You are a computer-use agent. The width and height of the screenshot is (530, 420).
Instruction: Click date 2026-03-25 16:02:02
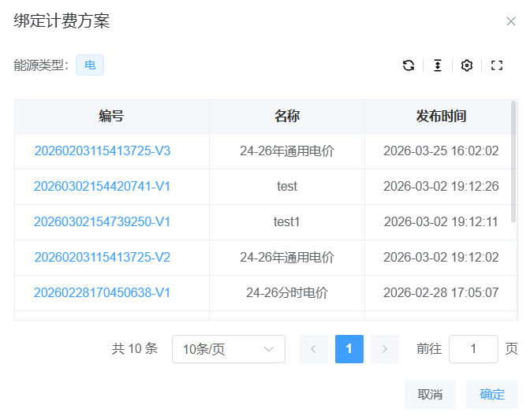click(x=441, y=151)
